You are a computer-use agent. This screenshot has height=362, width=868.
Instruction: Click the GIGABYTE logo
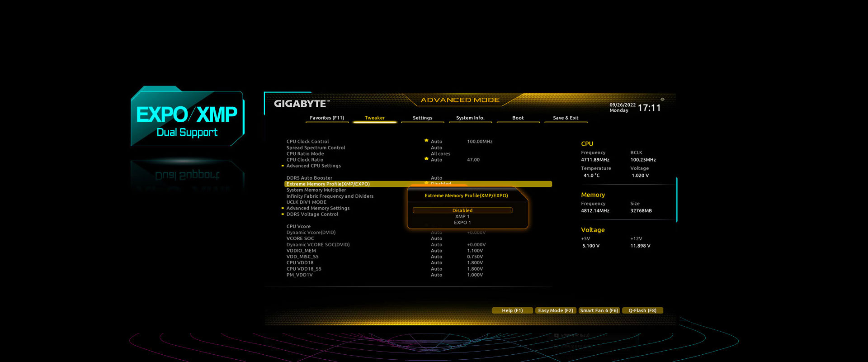pyautogui.click(x=301, y=104)
